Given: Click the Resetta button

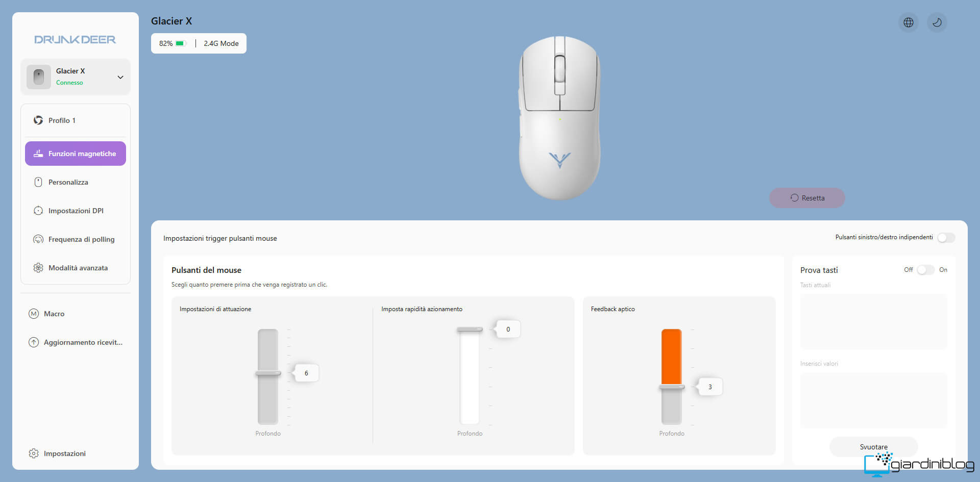Looking at the screenshot, I should point(807,198).
